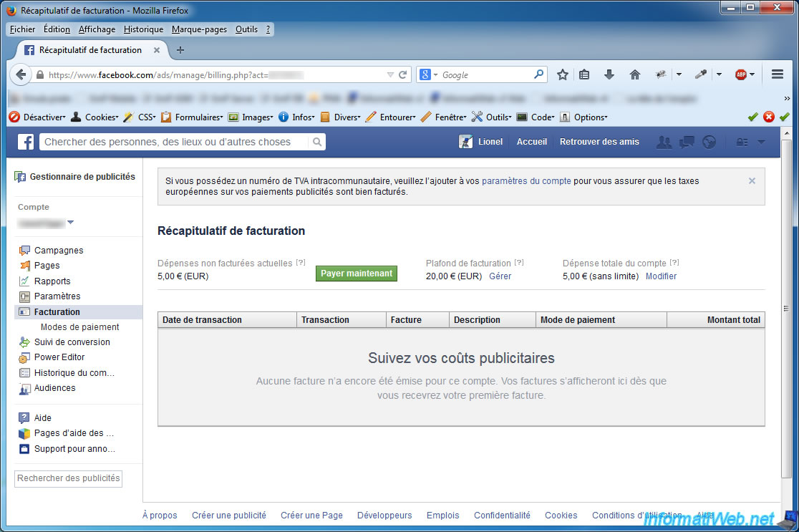Screen dimensions: 799x532
Task: Open Facebook account menu dropdown arrow
Action: tap(761, 142)
